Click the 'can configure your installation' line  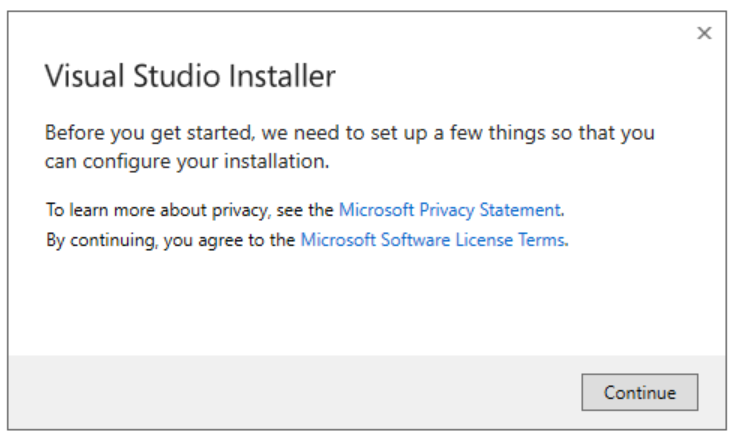pyautogui.click(x=187, y=161)
